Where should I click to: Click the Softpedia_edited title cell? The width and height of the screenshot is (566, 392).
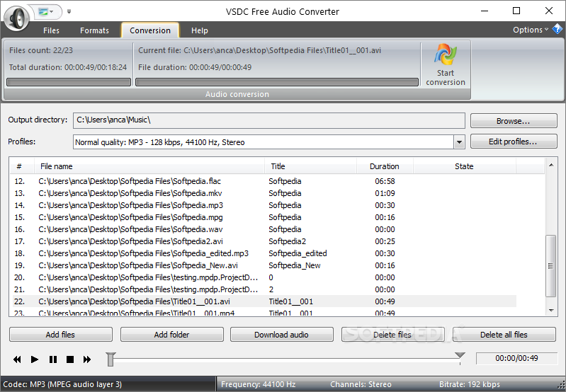coord(298,253)
